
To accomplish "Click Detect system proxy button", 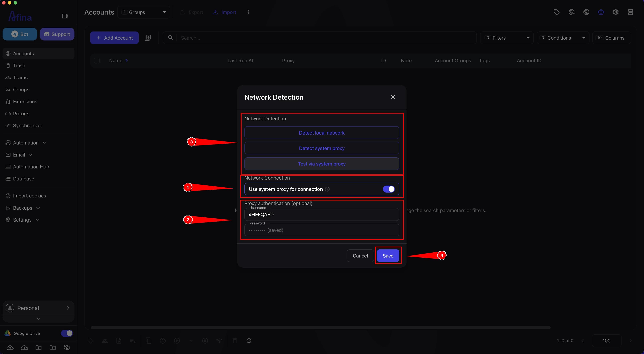I will tap(322, 148).
